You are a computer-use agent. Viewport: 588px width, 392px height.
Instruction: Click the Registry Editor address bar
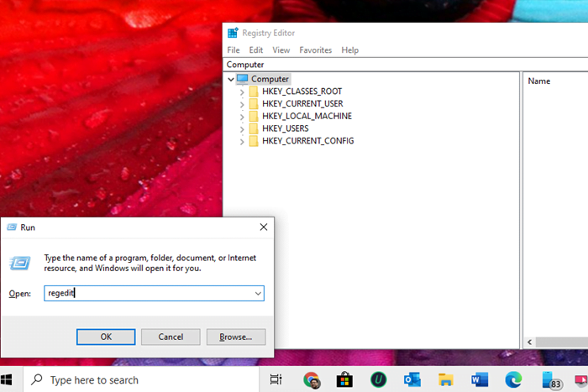406,65
